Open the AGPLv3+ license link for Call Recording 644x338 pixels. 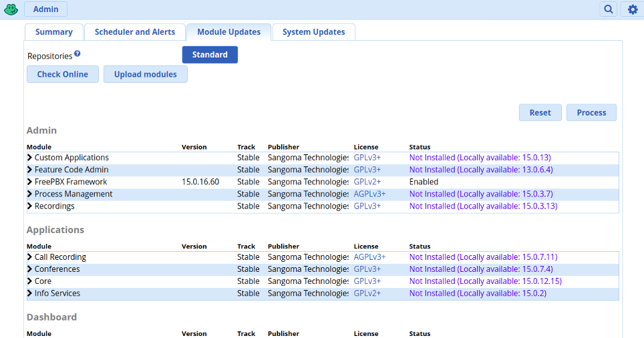click(369, 257)
